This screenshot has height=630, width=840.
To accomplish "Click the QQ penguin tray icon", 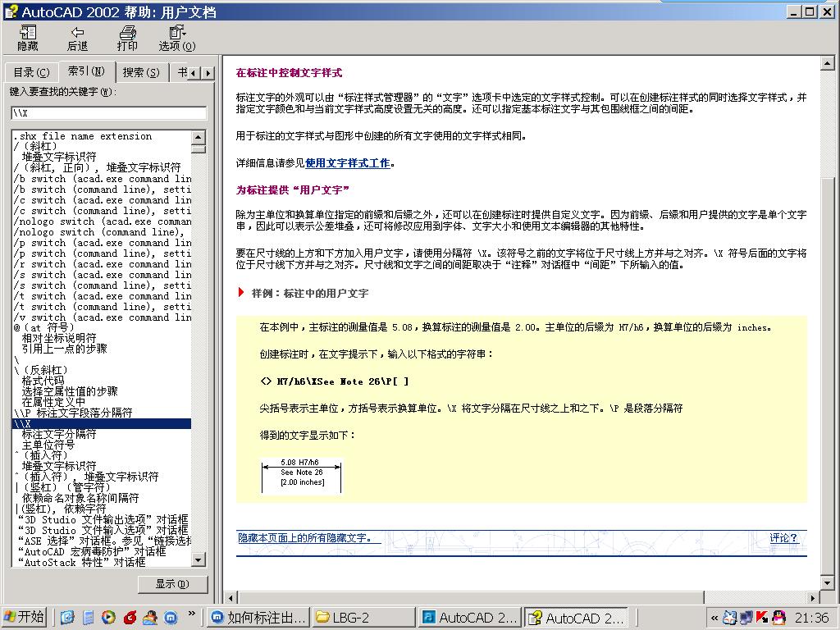I will click(778, 618).
